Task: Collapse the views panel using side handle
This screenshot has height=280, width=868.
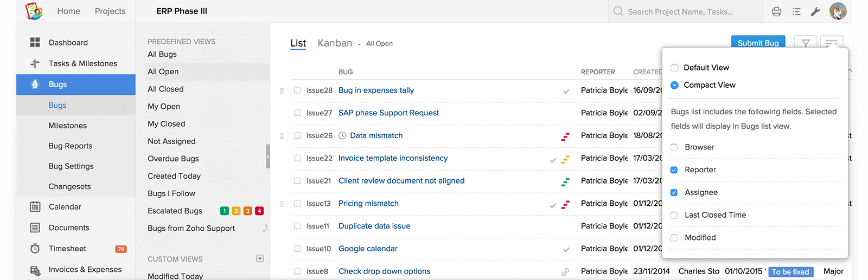Action: click(267, 157)
